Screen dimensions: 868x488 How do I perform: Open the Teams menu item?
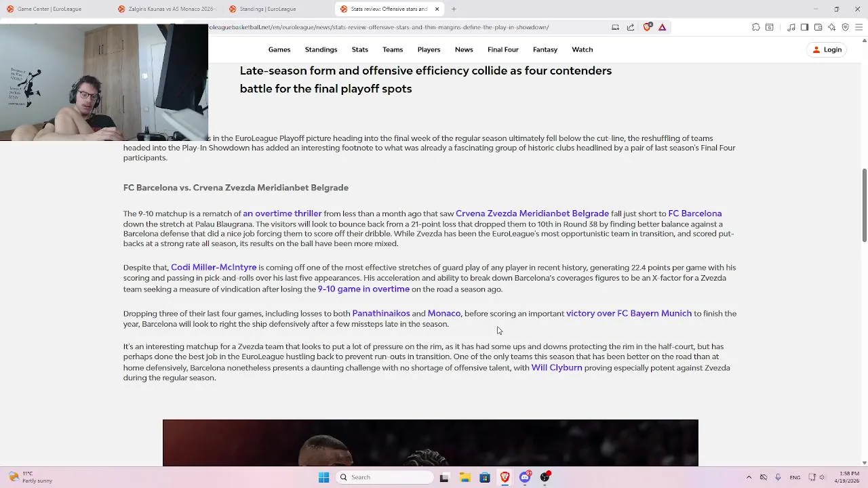click(x=393, y=49)
